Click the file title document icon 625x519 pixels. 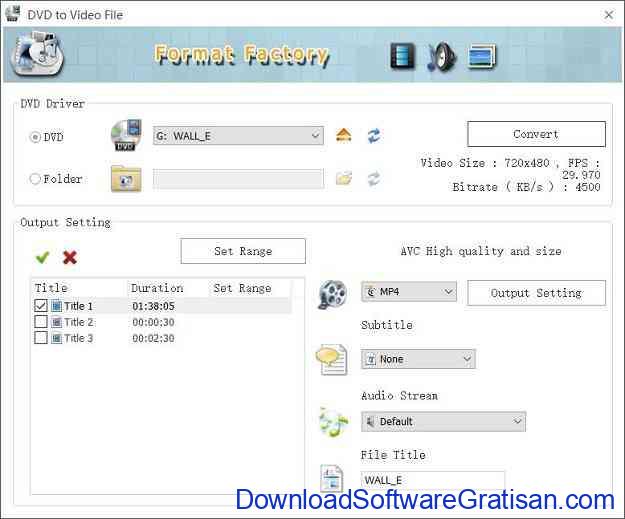point(332,478)
